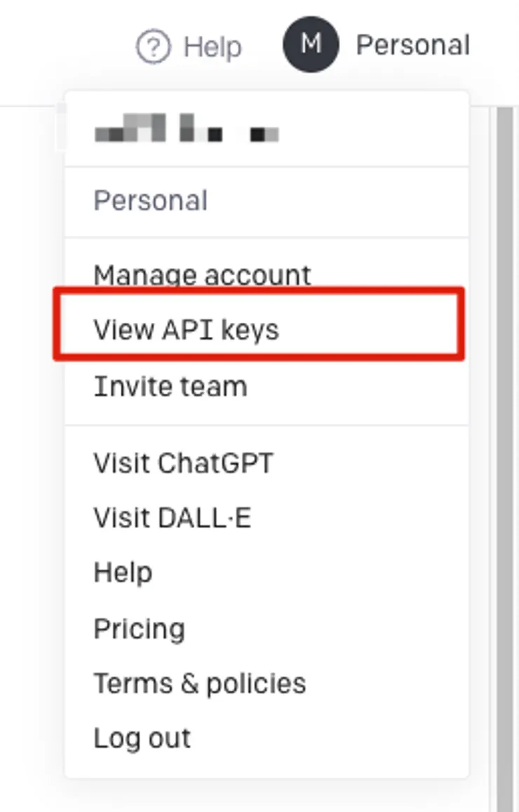Click Help in the dropdown menu
The image size is (519, 812).
coord(123,573)
